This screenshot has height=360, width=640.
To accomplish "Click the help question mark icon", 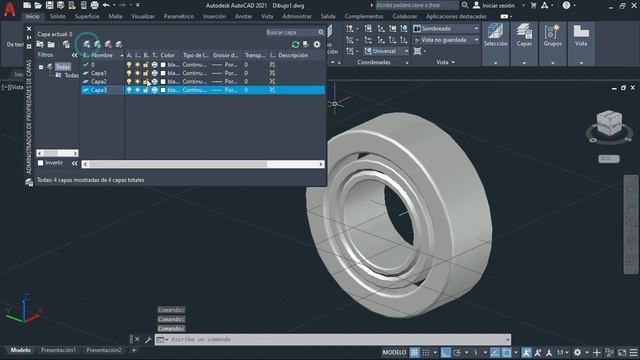I will (566, 5).
